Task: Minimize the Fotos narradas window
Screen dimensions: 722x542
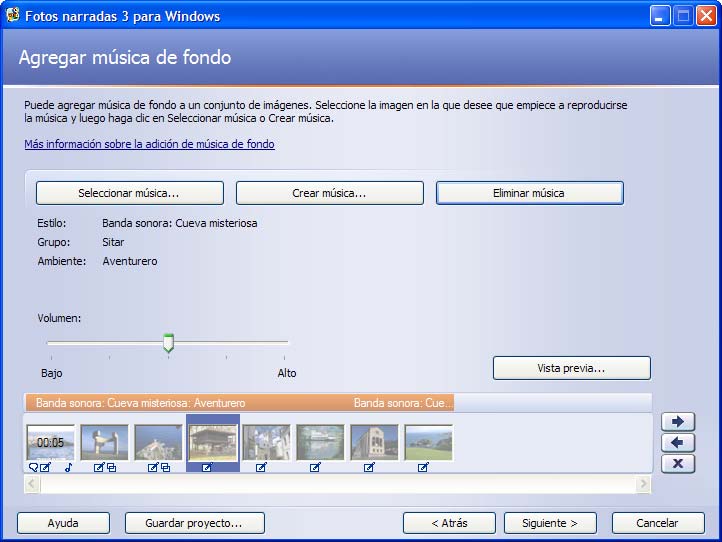Action: pyautogui.click(x=660, y=16)
